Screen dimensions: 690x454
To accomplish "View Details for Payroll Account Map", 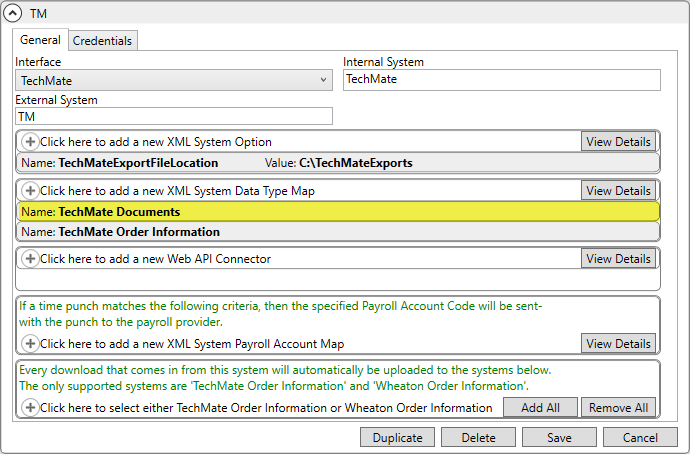I will [618, 344].
